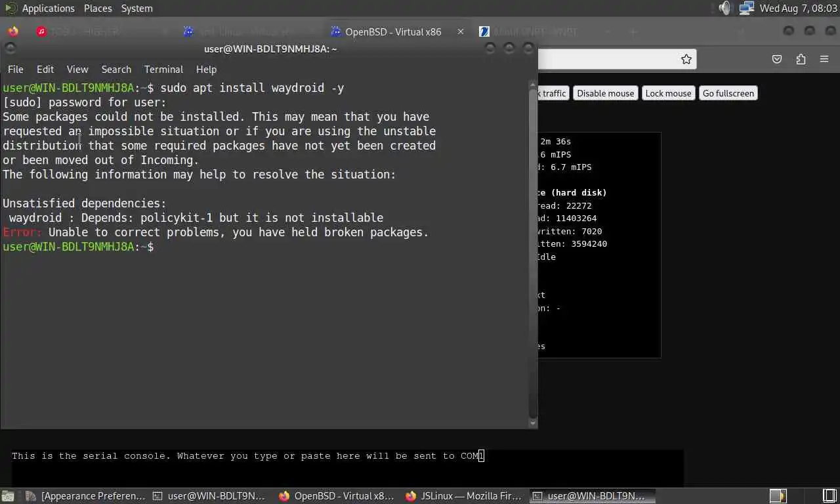The width and height of the screenshot is (840, 504).
Task: Click the Go fullscreen button
Action: point(728,93)
